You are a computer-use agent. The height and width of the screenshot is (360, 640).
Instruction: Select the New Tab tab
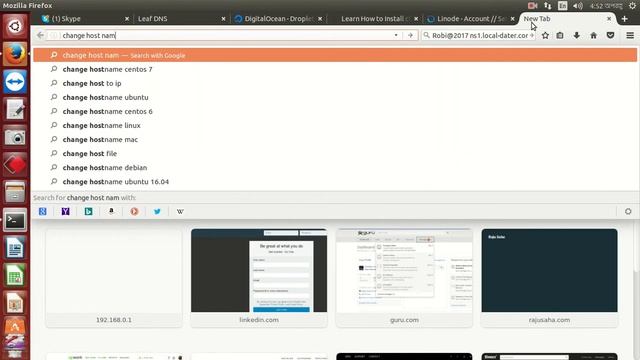[x=567, y=19]
